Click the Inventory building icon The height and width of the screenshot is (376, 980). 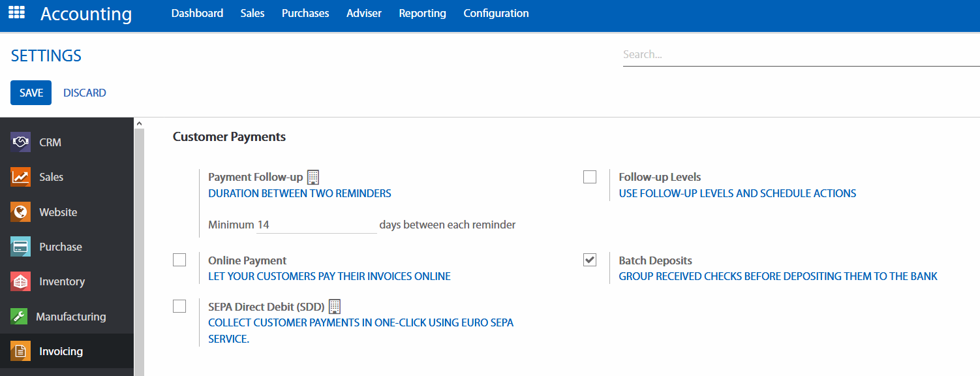[x=21, y=281]
